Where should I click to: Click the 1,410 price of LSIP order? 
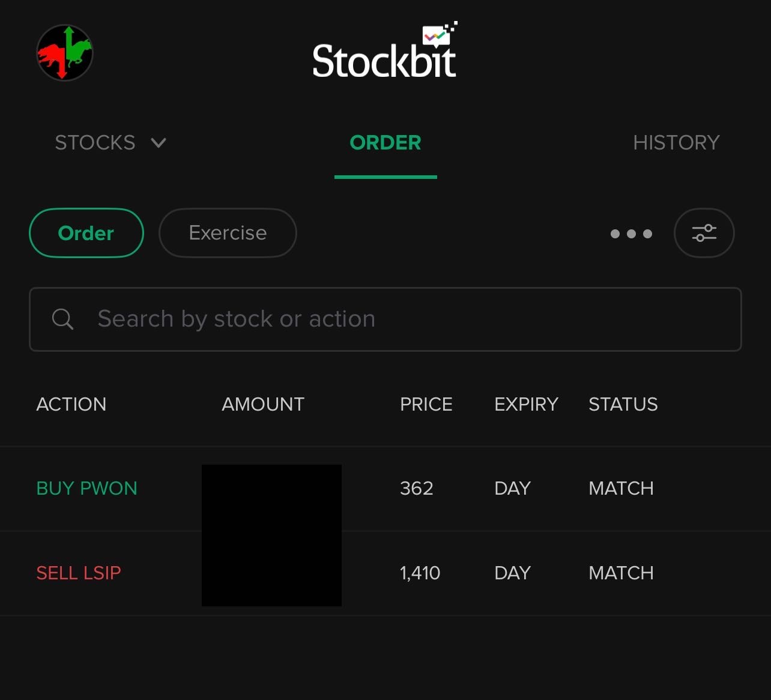click(x=420, y=573)
